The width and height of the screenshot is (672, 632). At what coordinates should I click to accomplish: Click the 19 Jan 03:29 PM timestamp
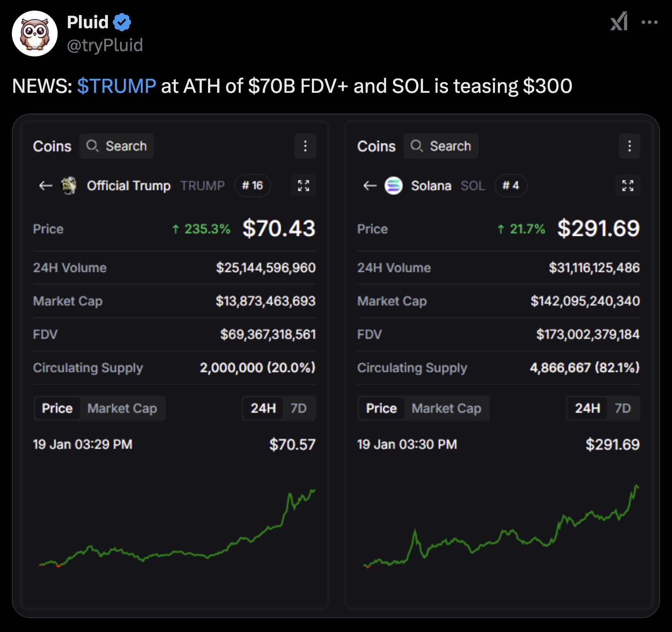click(x=83, y=444)
